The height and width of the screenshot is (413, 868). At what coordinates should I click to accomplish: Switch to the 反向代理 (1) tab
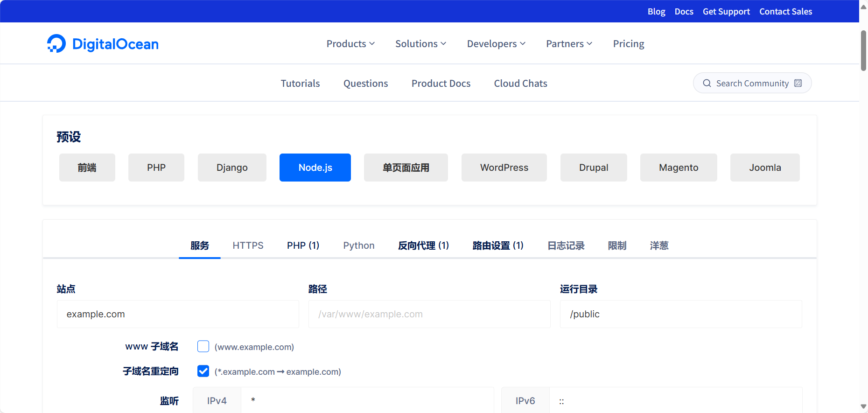[423, 245]
